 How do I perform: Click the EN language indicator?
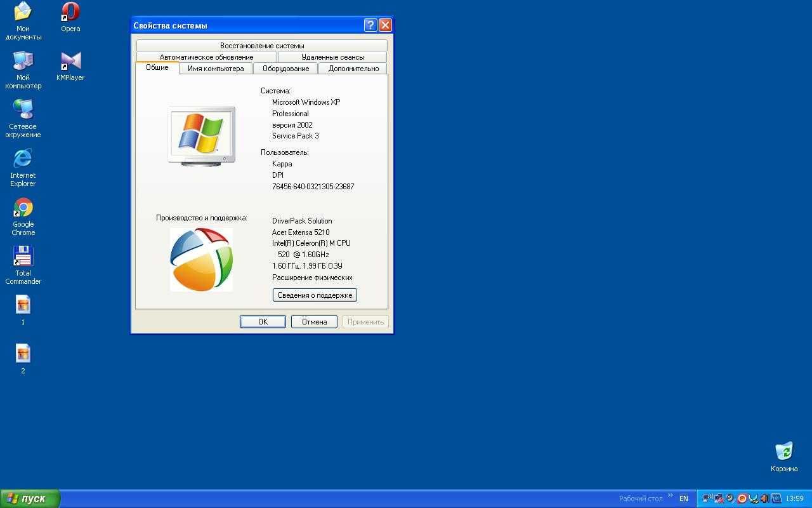[683, 498]
